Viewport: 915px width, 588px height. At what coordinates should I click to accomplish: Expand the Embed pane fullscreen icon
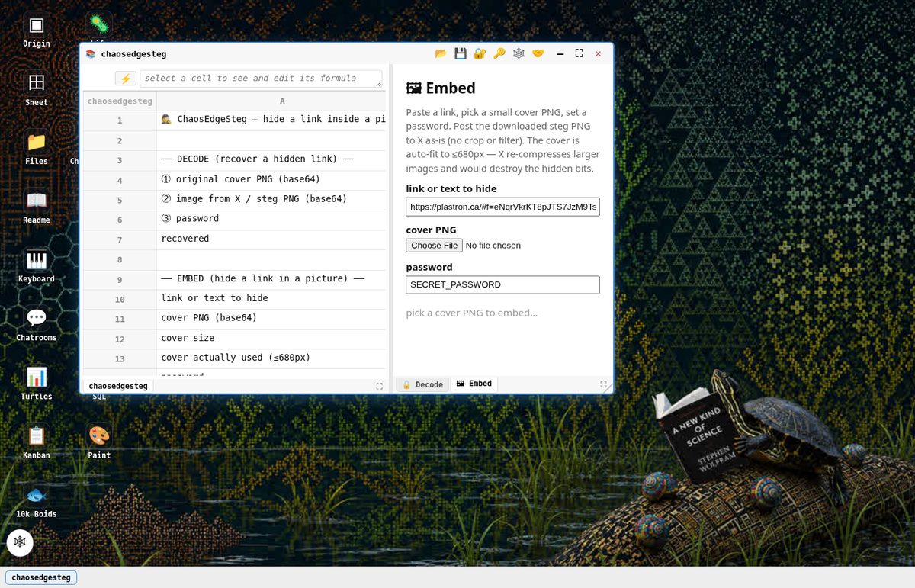point(603,384)
